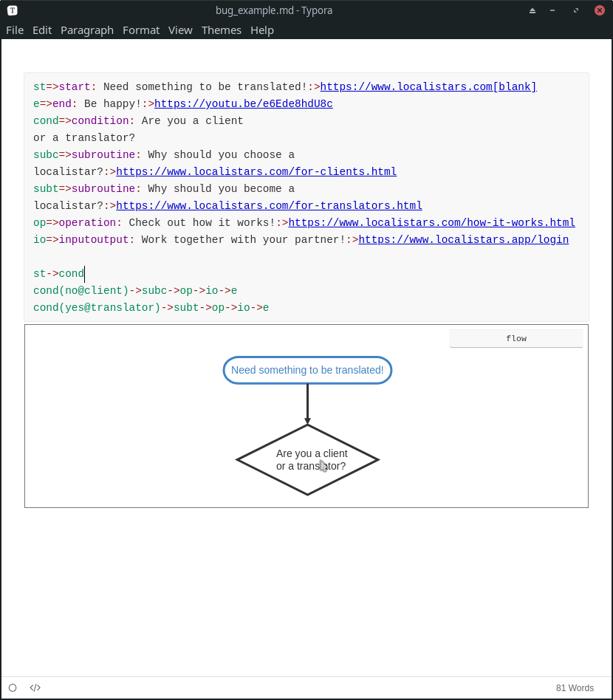
Task: Click the for-translators.html hyperlink
Action: pyautogui.click(x=269, y=205)
